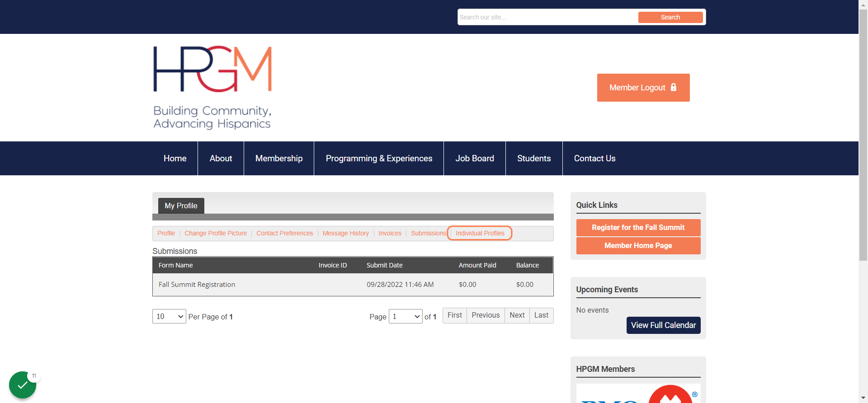Open the Member Home Page button
868x403 pixels.
pos(638,246)
